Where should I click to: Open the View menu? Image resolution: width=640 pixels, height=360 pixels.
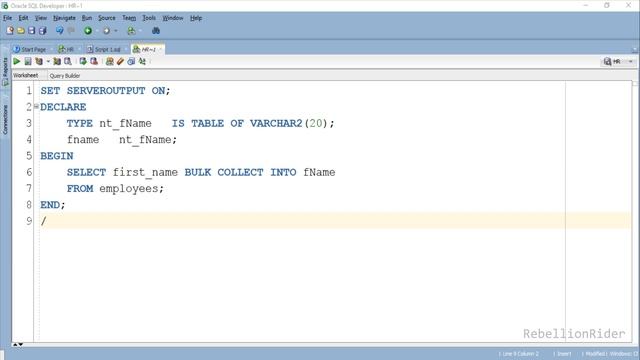click(x=40, y=18)
